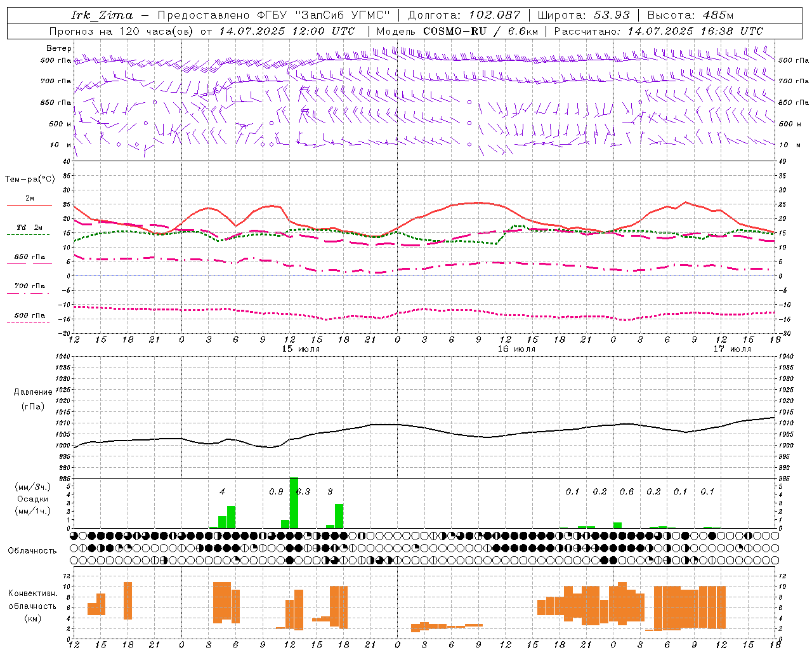Click the Тем-ра(°C) axis title
Screen dimensions: 812x650
point(30,180)
